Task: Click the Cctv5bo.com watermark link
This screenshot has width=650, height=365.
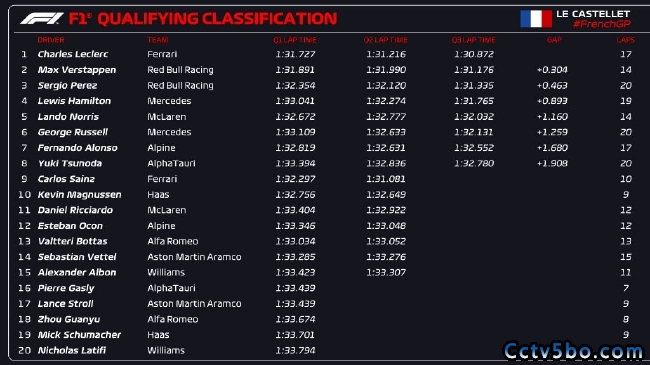Action: [574, 351]
